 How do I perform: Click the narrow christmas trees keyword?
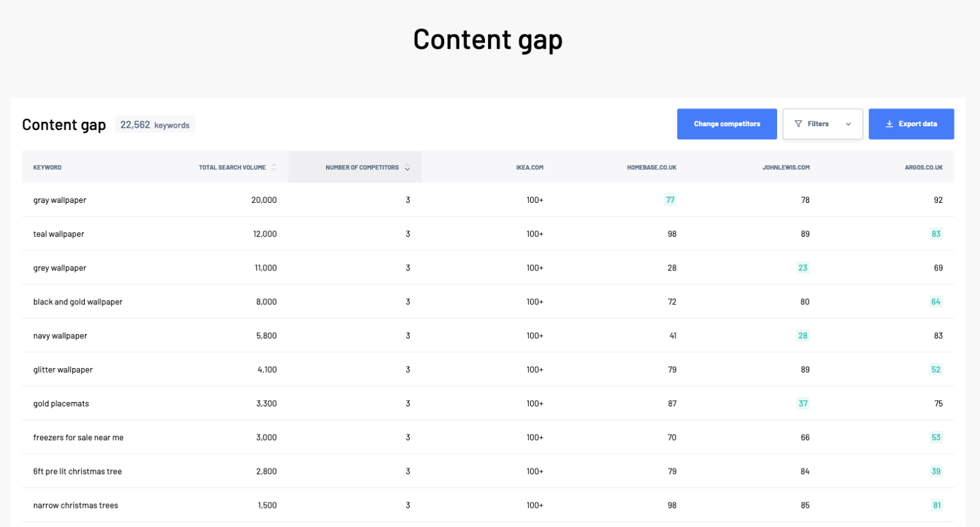(x=75, y=505)
